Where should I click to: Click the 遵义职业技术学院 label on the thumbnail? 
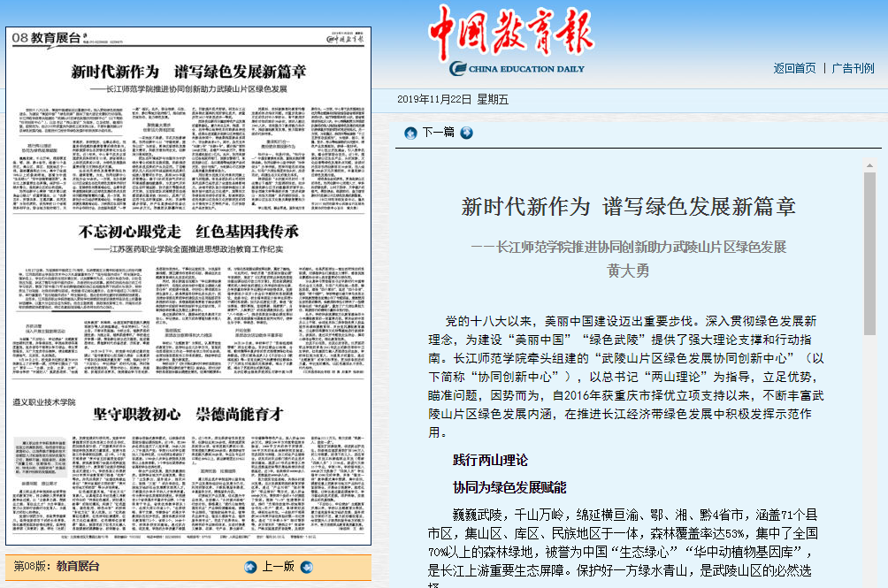tap(44, 401)
